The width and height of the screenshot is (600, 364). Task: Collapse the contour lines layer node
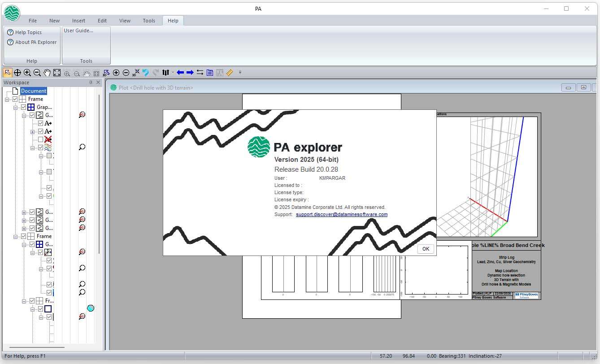click(32, 147)
